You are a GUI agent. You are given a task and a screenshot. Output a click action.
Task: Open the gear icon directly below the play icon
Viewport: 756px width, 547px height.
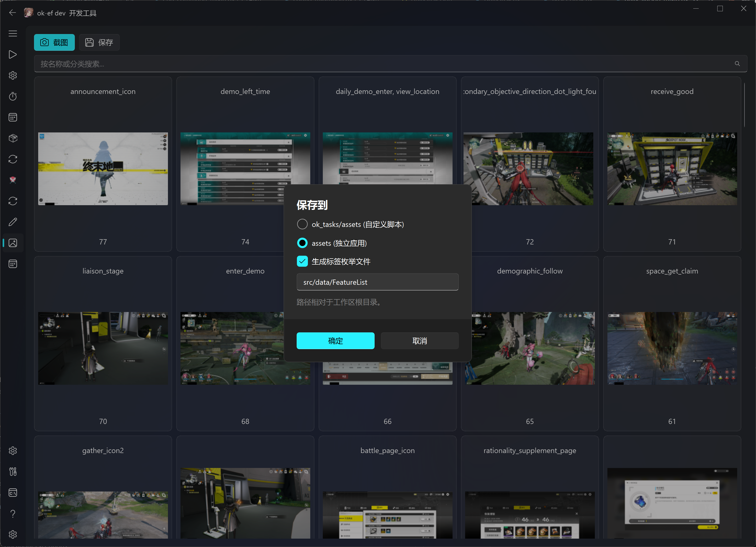pos(13,75)
